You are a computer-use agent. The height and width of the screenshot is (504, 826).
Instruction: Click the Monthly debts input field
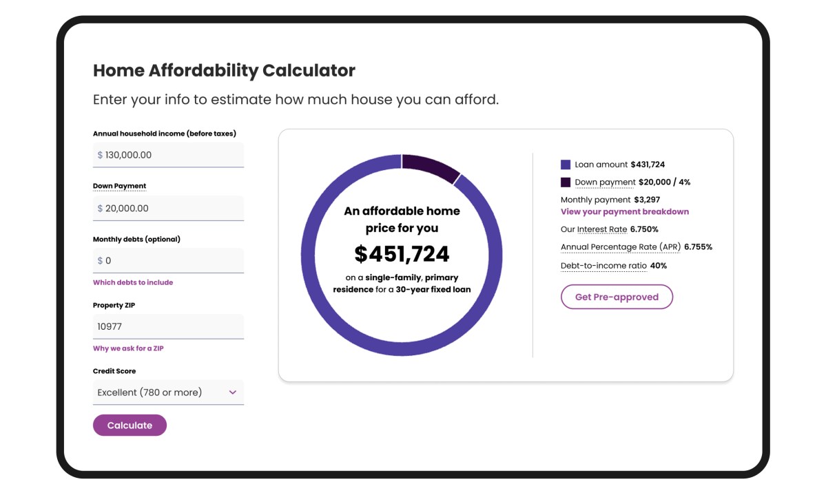point(168,260)
